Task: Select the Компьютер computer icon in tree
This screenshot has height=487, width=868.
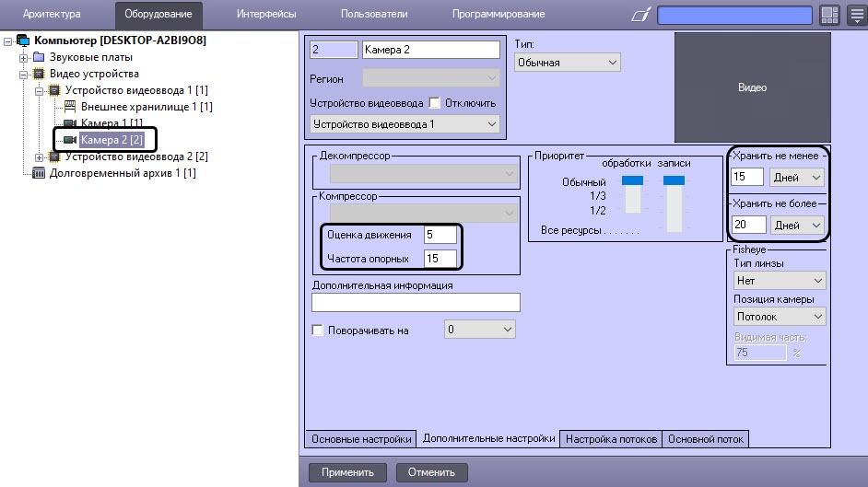Action: (x=23, y=41)
